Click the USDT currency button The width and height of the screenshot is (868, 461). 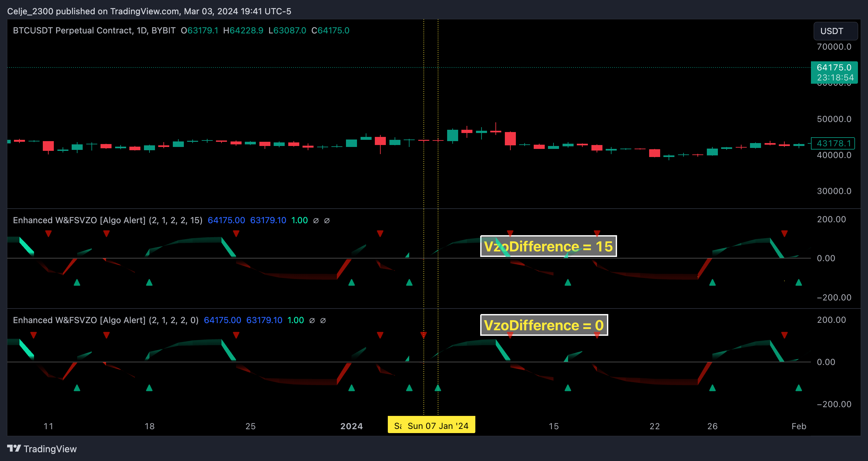pyautogui.click(x=835, y=31)
